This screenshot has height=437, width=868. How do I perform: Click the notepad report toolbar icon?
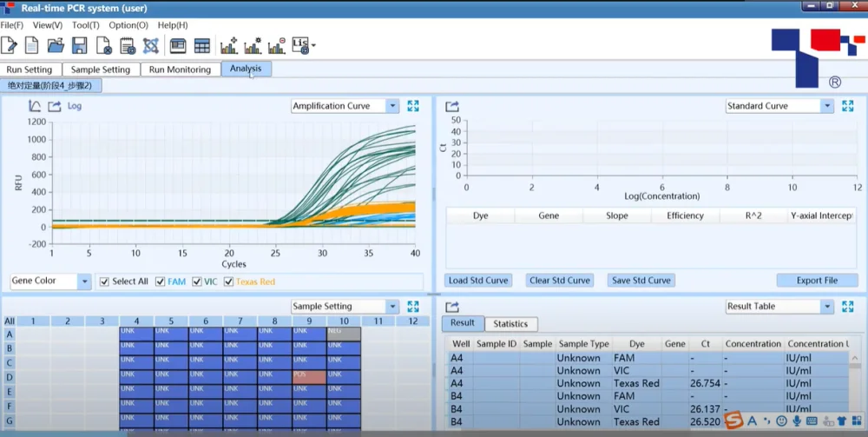click(128, 45)
